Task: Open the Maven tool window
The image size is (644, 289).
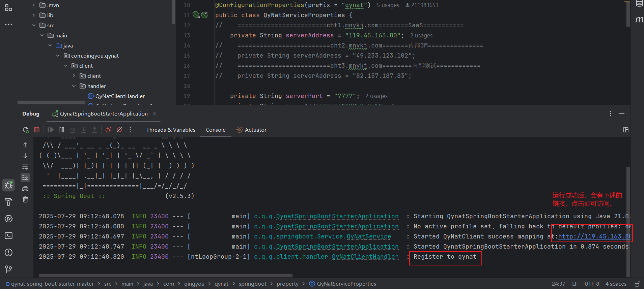Action: 639,20
